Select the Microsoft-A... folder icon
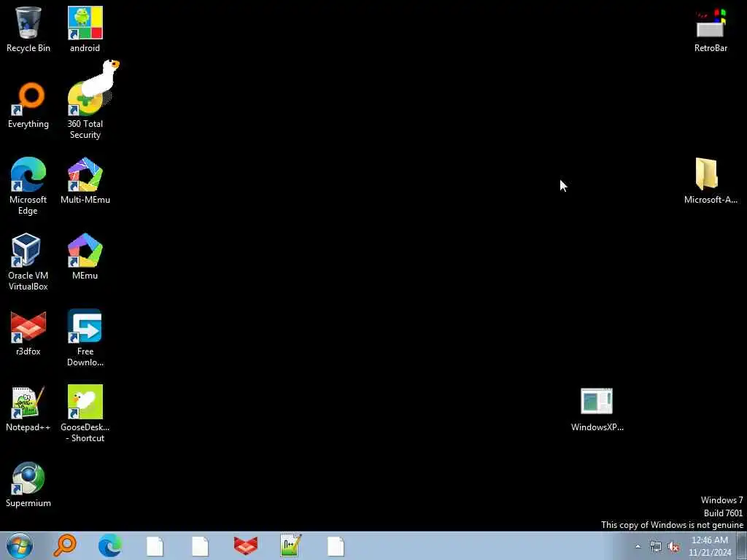Image resolution: width=747 pixels, height=560 pixels. point(711,181)
